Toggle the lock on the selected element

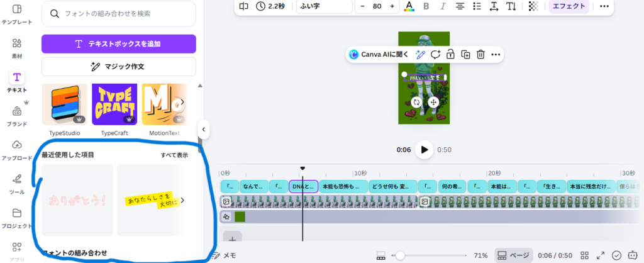[450, 55]
